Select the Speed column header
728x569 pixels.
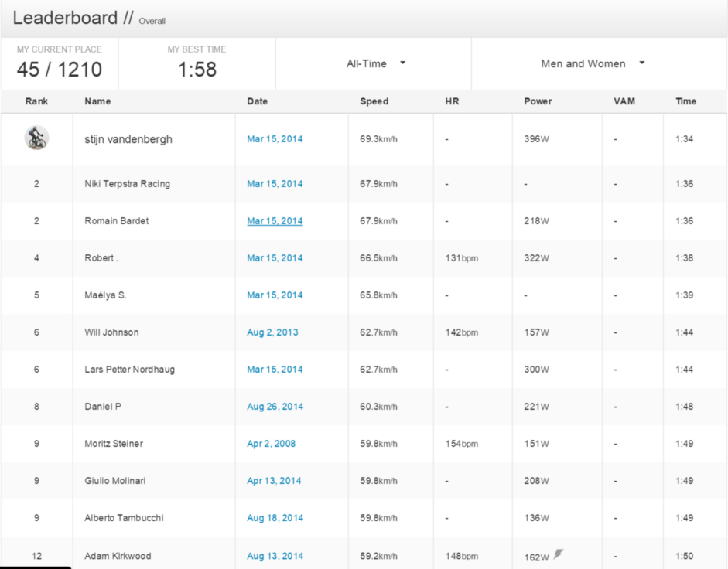(x=374, y=101)
